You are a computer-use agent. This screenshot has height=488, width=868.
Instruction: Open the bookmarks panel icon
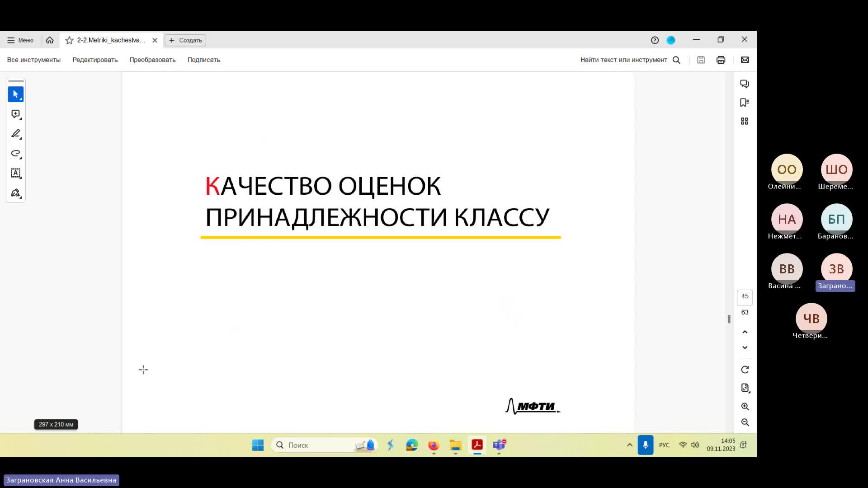pyautogui.click(x=745, y=103)
